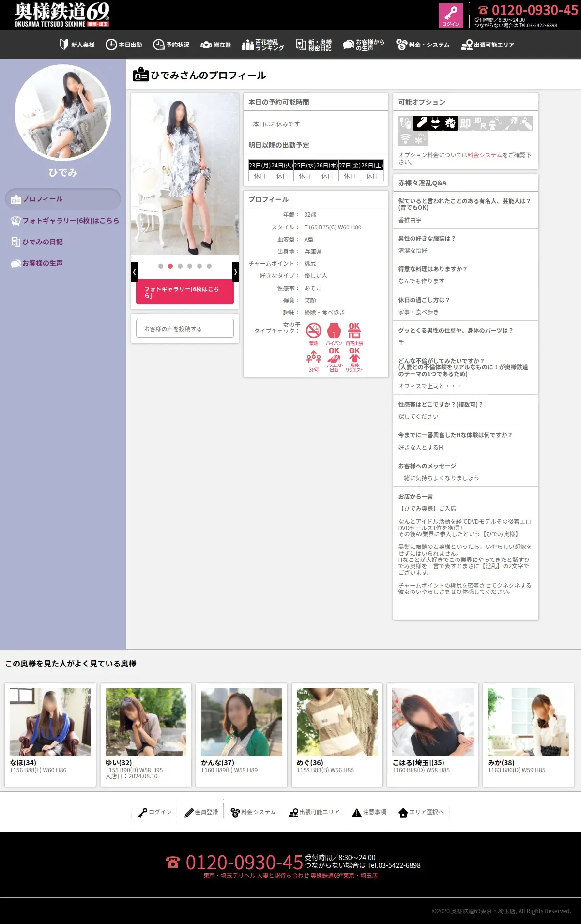Go to previous gallery photo arrow
The width and height of the screenshot is (581, 924).
pyautogui.click(x=134, y=272)
